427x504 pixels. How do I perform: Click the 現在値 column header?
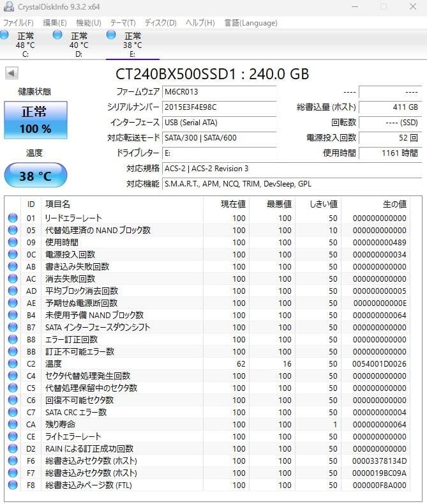tap(227, 204)
